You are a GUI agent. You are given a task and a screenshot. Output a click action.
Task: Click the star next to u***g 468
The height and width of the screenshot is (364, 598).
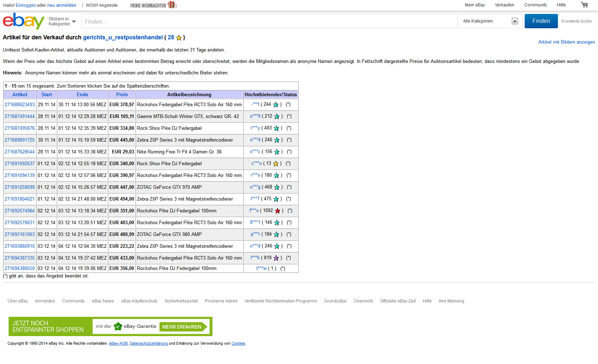click(277, 187)
